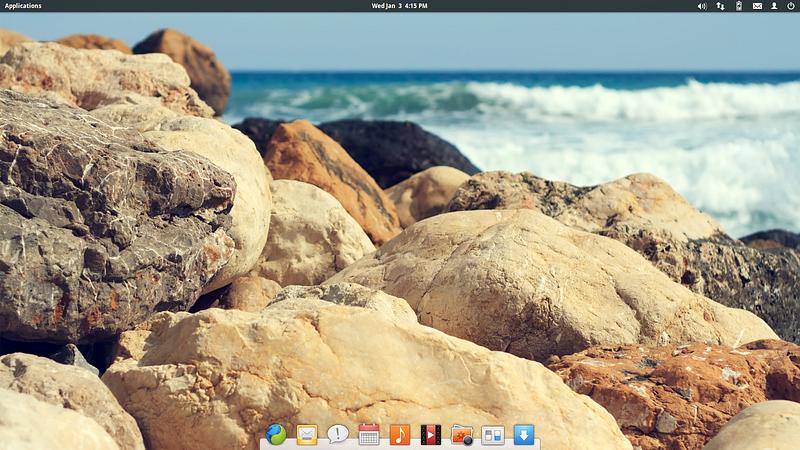Expand the network connections indicator
800x450 pixels.
(721, 6)
